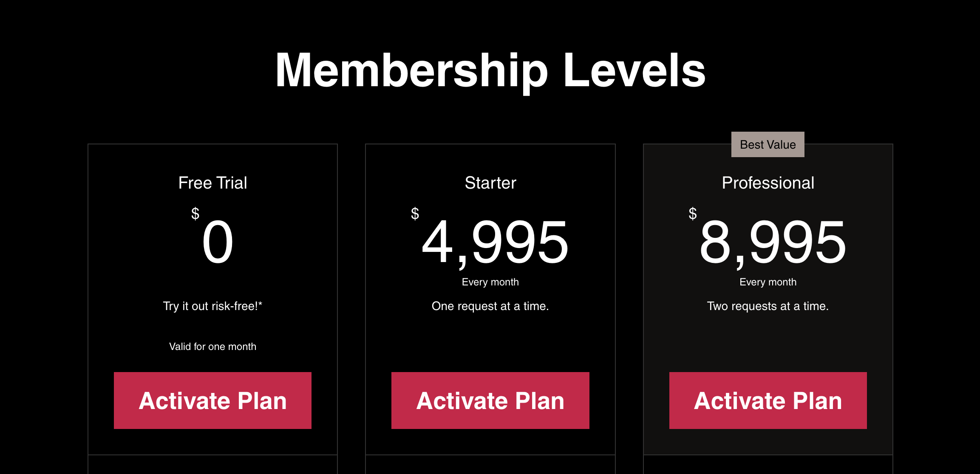This screenshot has height=474, width=980.
Task: Click the dollar sign on Professional card
Action: pyautogui.click(x=692, y=213)
